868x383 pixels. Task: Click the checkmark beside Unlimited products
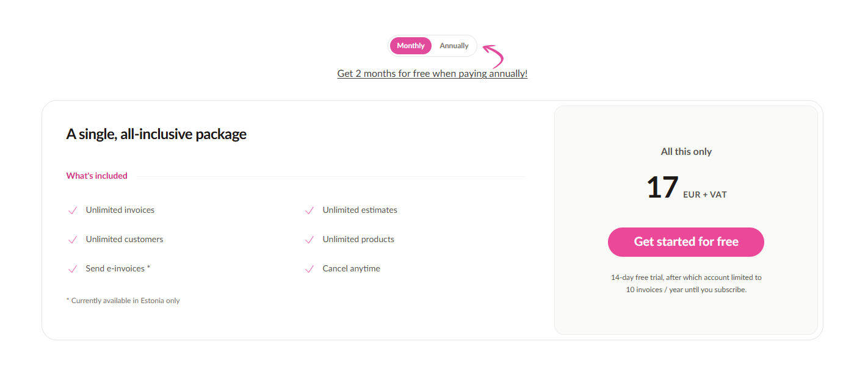[x=309, y=239]
